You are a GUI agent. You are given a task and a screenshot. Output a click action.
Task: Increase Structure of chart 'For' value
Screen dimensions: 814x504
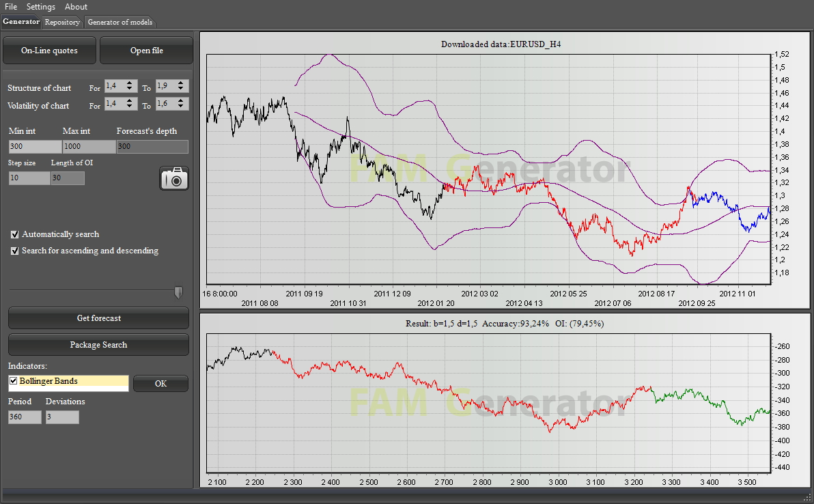pyautogui.click(x=129, y=83)
